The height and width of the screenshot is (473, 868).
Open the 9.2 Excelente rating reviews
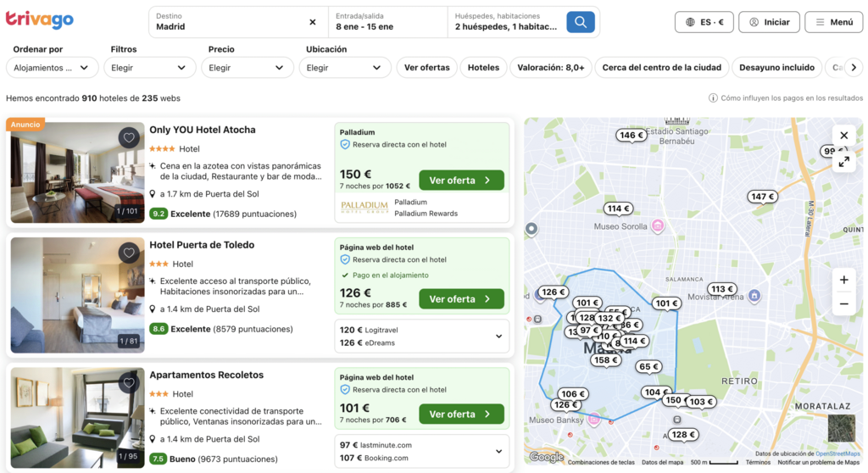pyautogui.click(x=223, y=214)
